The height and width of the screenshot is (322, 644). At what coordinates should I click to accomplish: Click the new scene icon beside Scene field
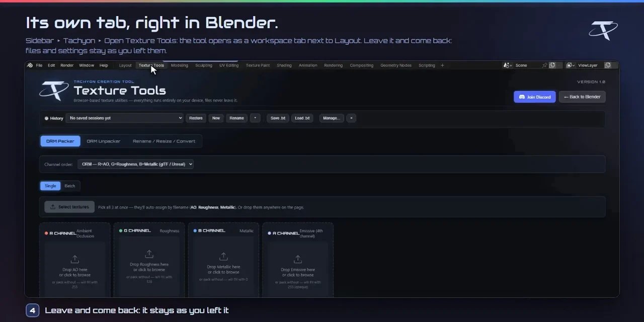pyautogui.click(x=552, y=65)
